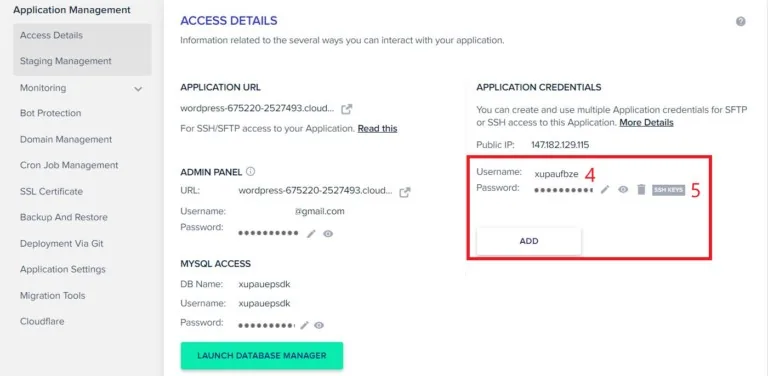Click the Application URL wordpress-675220 text

258,108
